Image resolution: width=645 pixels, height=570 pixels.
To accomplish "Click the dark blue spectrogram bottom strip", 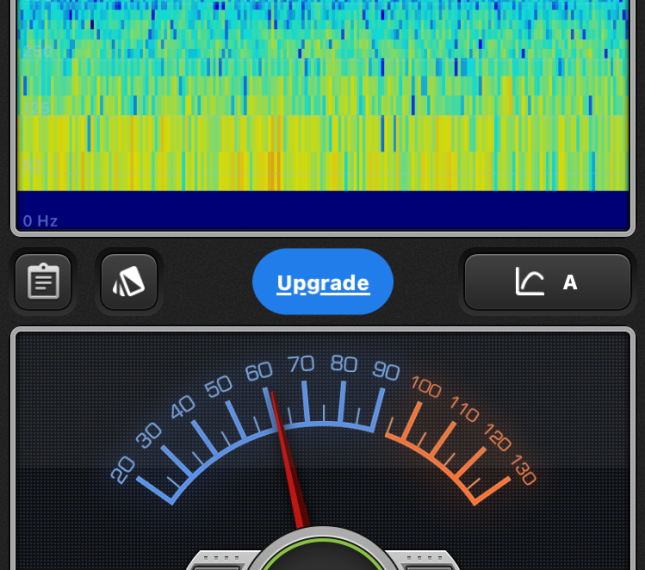I will click(322, 212).
